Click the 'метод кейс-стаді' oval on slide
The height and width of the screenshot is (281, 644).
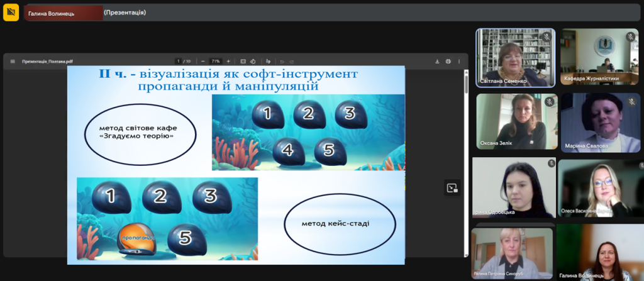339,223
